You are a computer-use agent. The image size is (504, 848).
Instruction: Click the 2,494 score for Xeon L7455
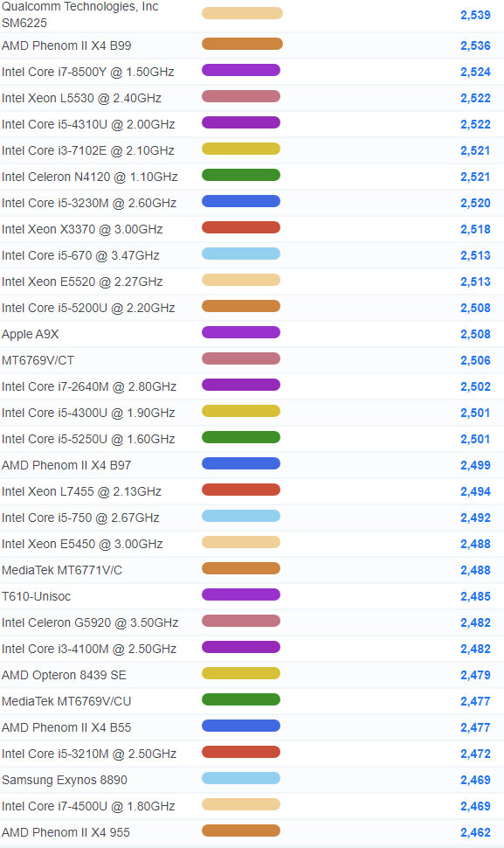click(x=475, y=491)
